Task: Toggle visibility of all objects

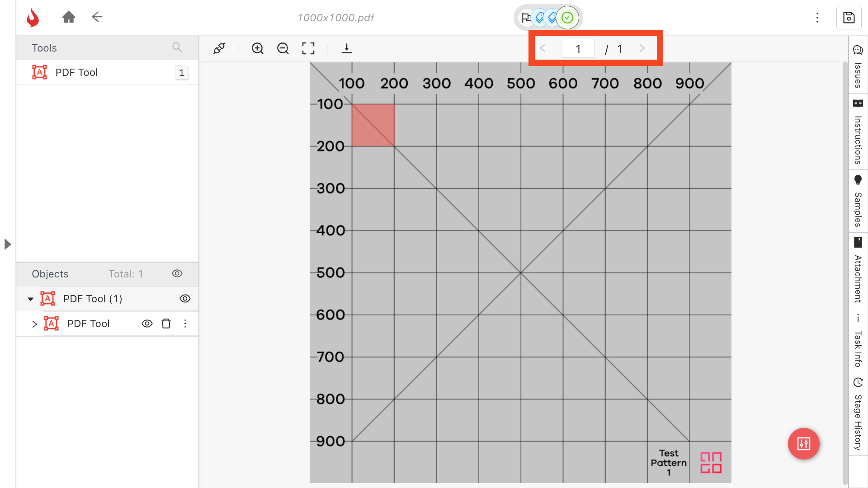Action: point(177,273)
